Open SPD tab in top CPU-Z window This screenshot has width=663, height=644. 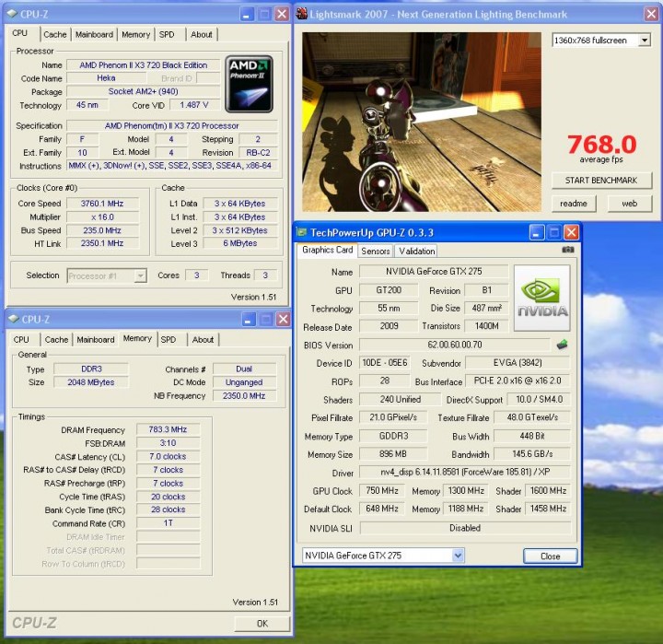167,35
